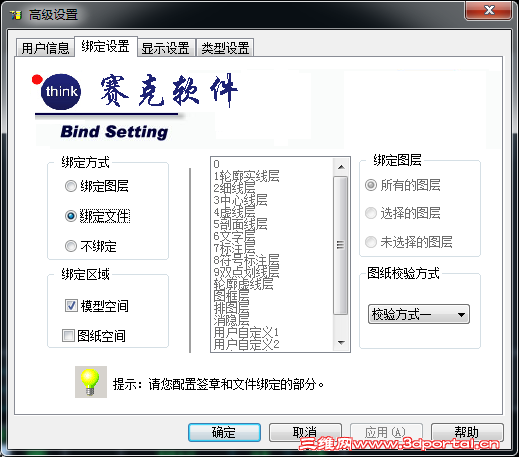This screenshot has width=519, height=457.
Task: Select 用户自定义1 in the layer list
Action: click(246, 332)
